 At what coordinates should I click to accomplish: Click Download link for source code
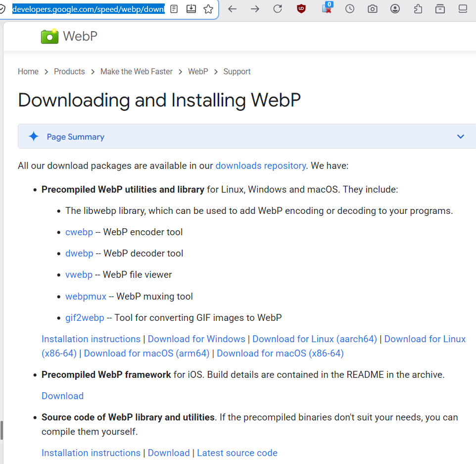pyautogui.click(x=169, y=453)
